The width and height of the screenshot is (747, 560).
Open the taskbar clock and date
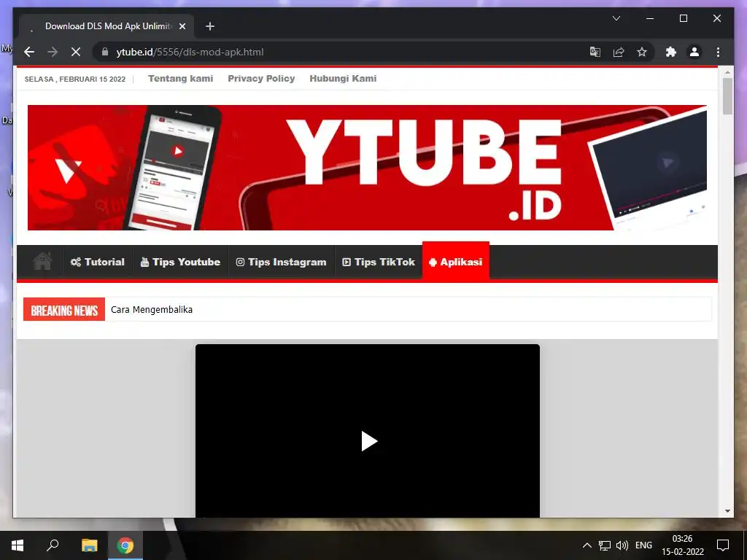tap(682, 545)
